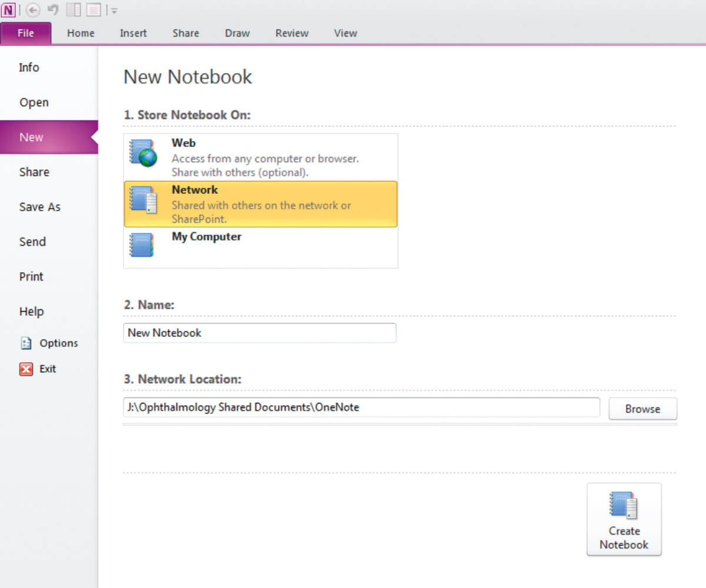706x588 pixels.
Task: Focus the Network Location path field
Action: [361, 407]
